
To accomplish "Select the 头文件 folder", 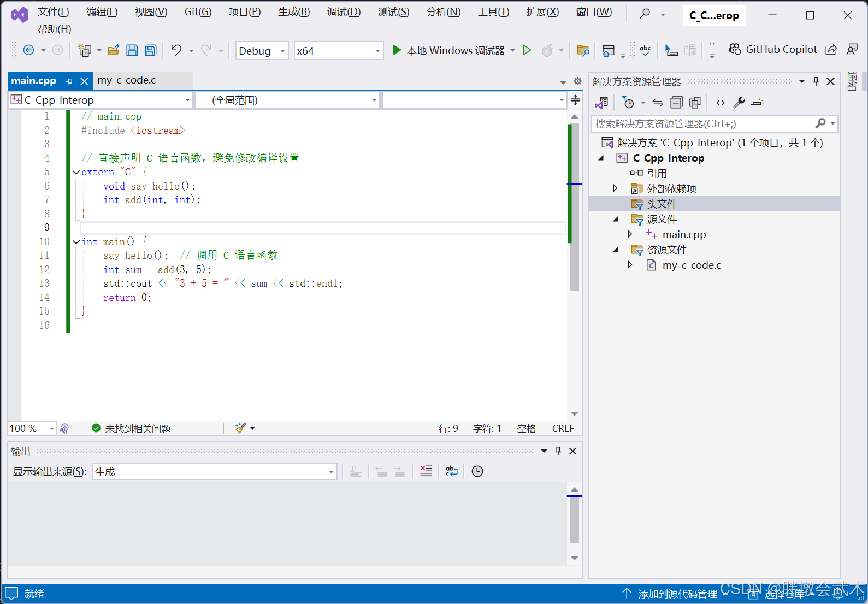I will point(662,204).
